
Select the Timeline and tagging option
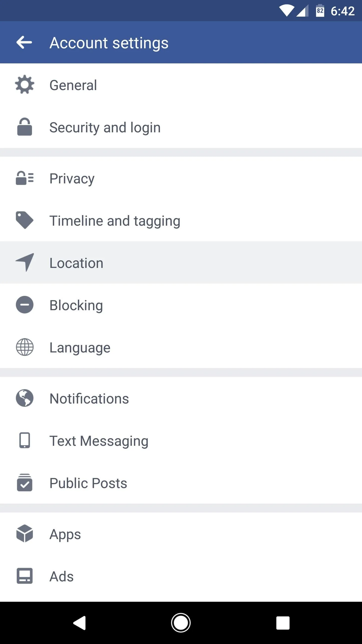[181, 220]
